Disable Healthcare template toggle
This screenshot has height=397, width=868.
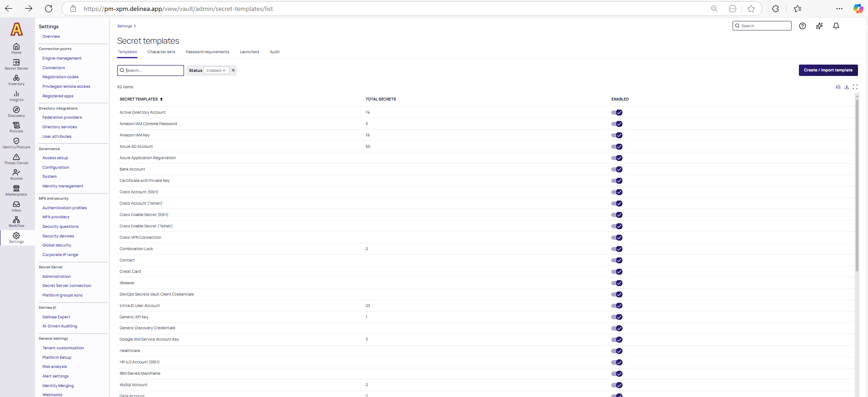pyautogui.click(x=617, y=351)
